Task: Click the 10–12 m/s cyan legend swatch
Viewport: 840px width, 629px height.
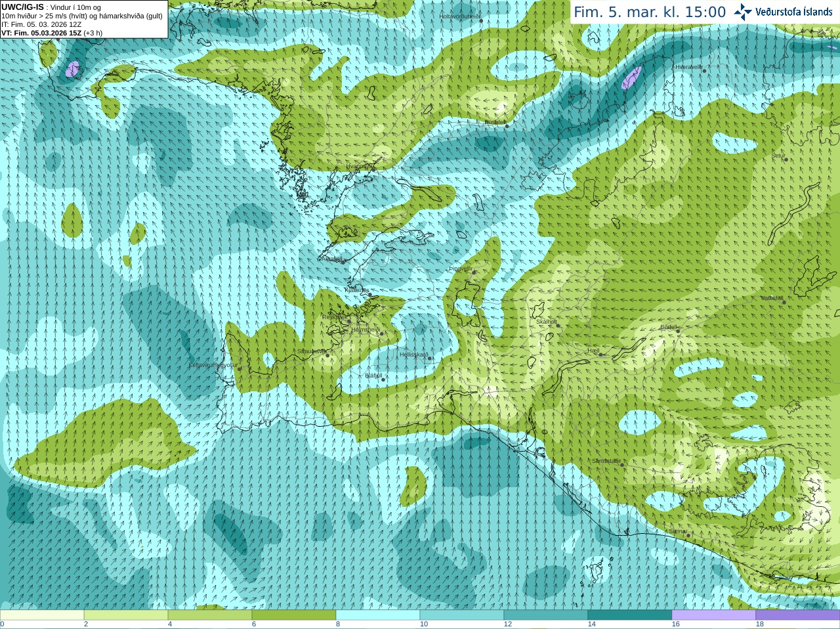Action: coord(462,615)
